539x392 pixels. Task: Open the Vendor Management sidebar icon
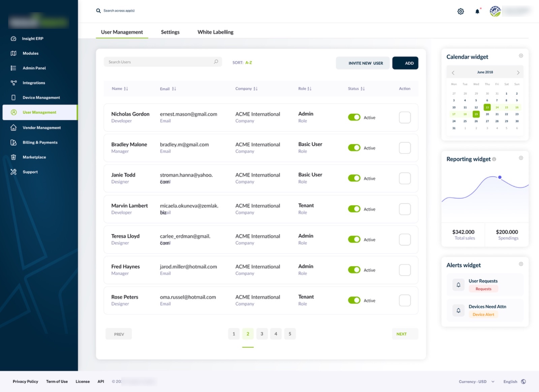point(13,128)
